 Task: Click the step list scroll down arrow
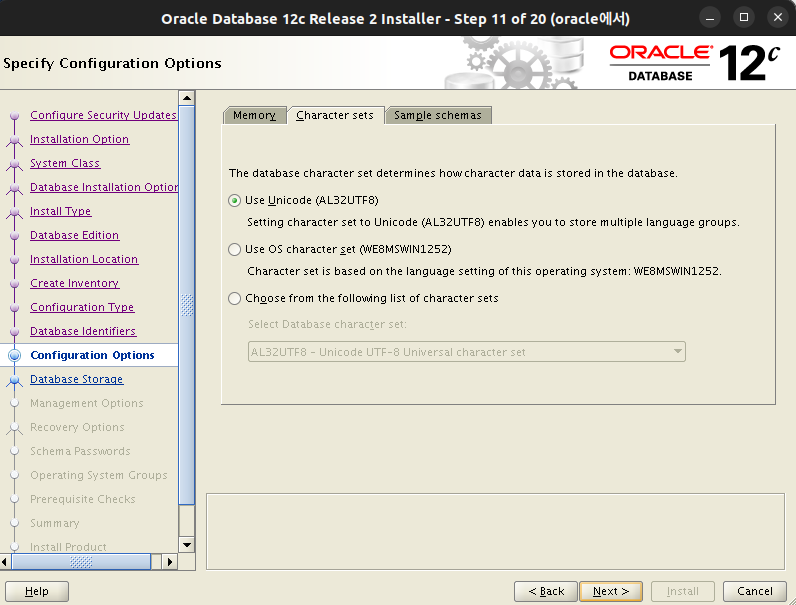click(x=187, y=545)
